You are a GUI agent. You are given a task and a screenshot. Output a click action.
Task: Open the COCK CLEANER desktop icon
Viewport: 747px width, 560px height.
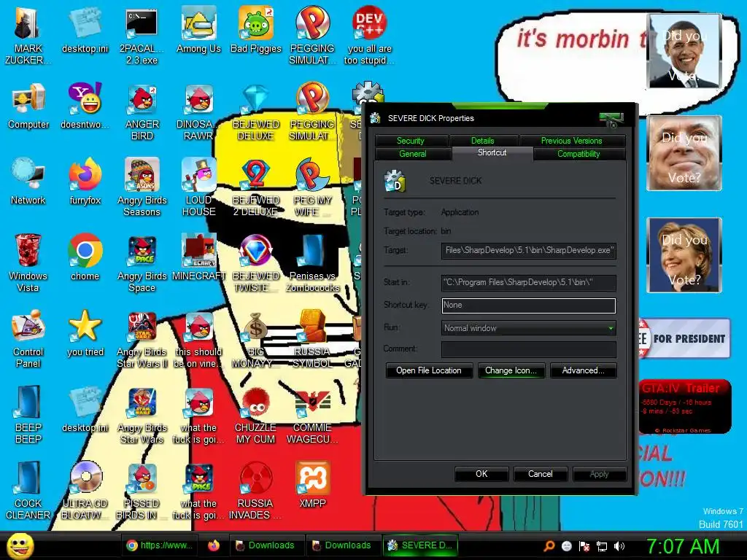click(28, 490)
